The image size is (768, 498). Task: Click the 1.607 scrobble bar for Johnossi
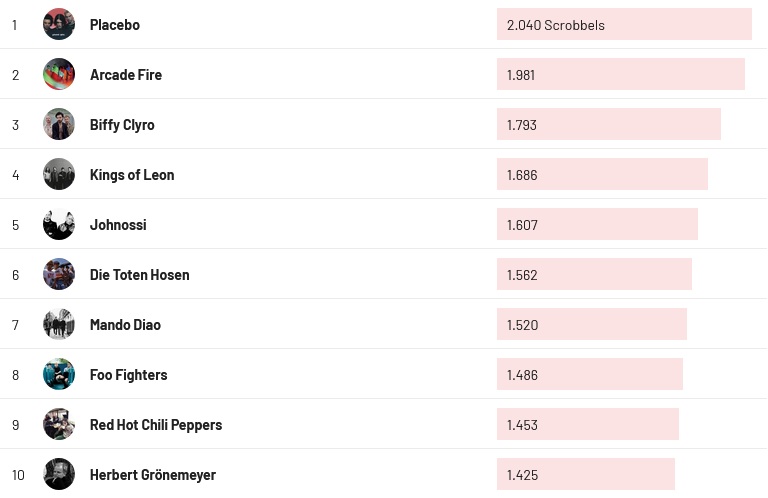point(597,225)
